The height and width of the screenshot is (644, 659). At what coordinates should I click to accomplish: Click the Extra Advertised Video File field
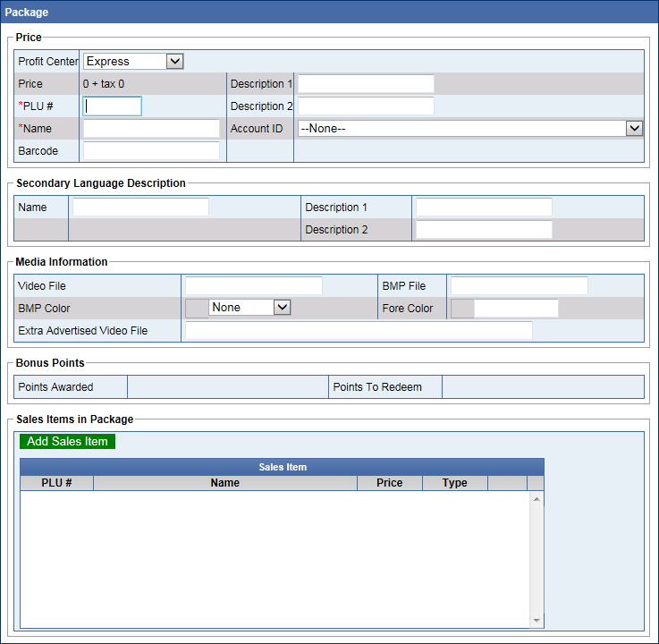pyautogui.click(x=359, y=331)
